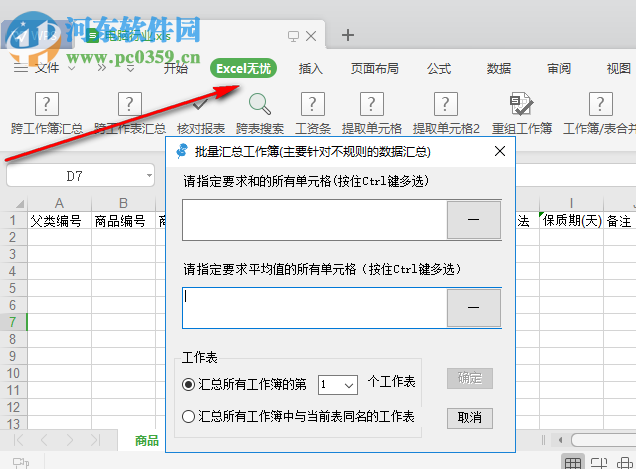
Task: Select row 1 header
Action: pos(13,221)
